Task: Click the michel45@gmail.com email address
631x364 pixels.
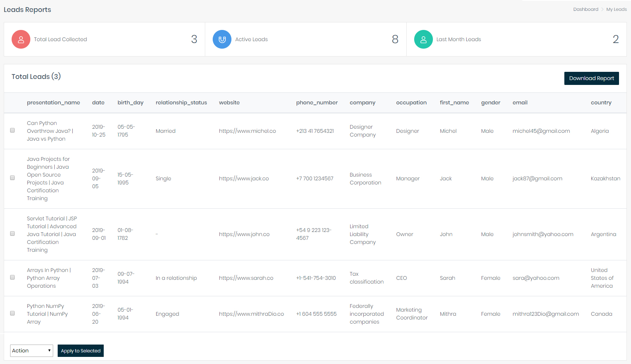Action: tap(541, 131)
